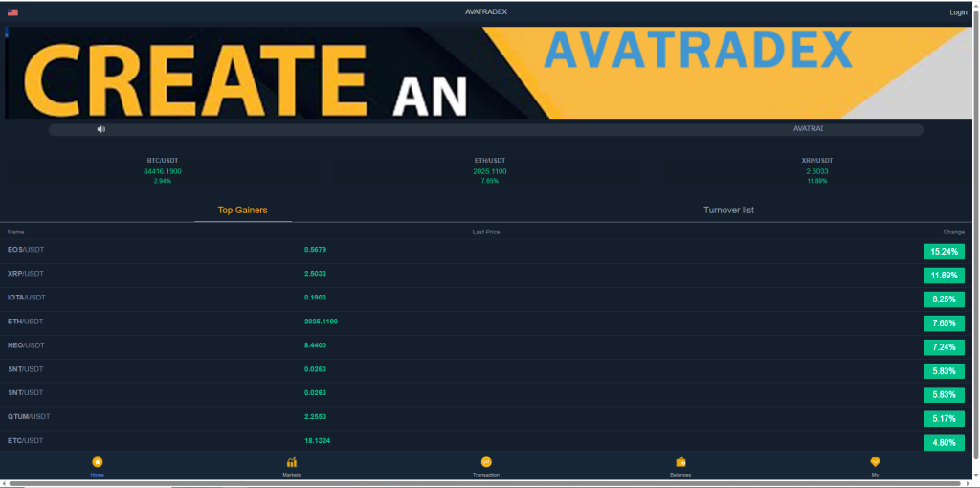
Task: Go to Home in bottom navigation
Action: coord(98,467)
